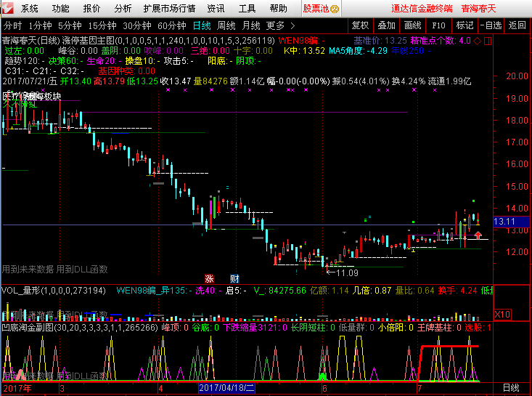Image resolution: width=532 pixels, height=396 pixels.
Task: Click the 青海春天(日线) chart title
Action: point(31,41)
